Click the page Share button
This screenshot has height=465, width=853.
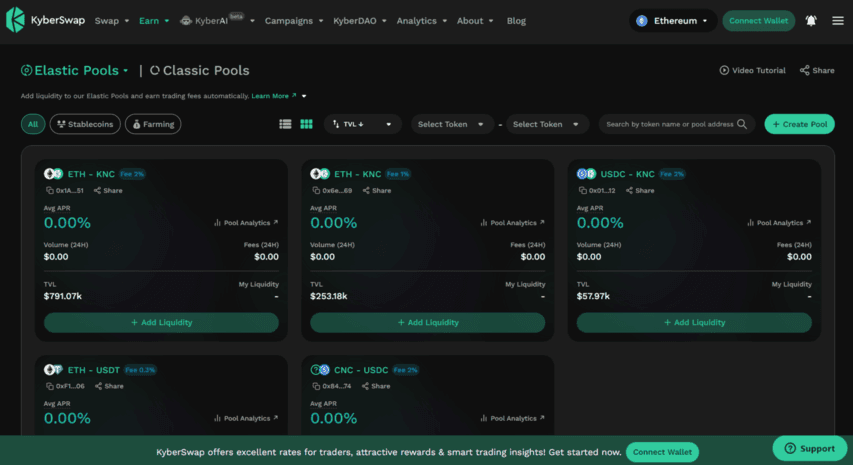[x=817, y=70]
